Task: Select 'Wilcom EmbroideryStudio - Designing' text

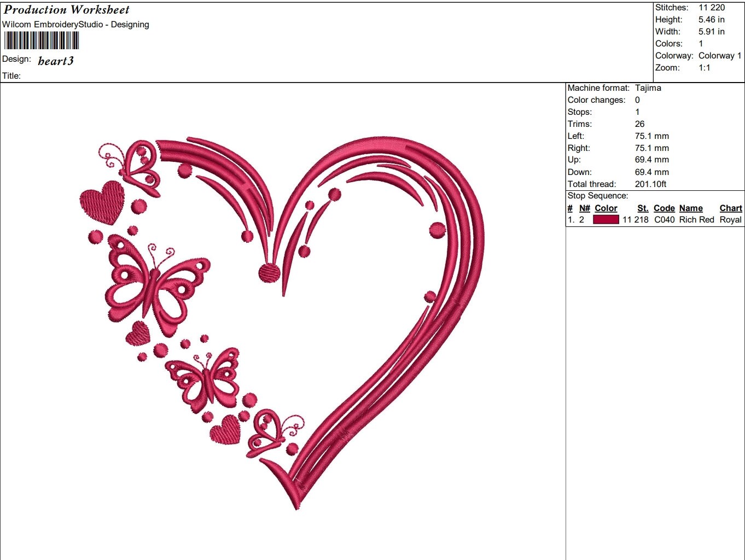Action: point(75,25)
